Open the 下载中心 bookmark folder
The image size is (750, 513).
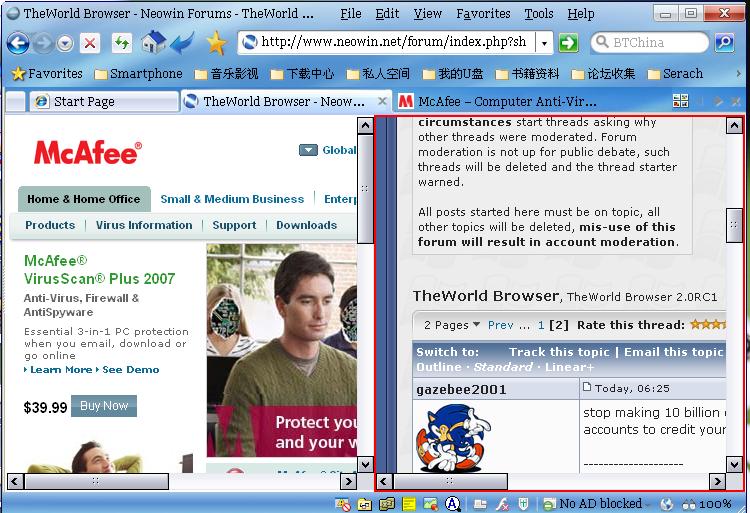pyautogui.click(x=302, y=74)
